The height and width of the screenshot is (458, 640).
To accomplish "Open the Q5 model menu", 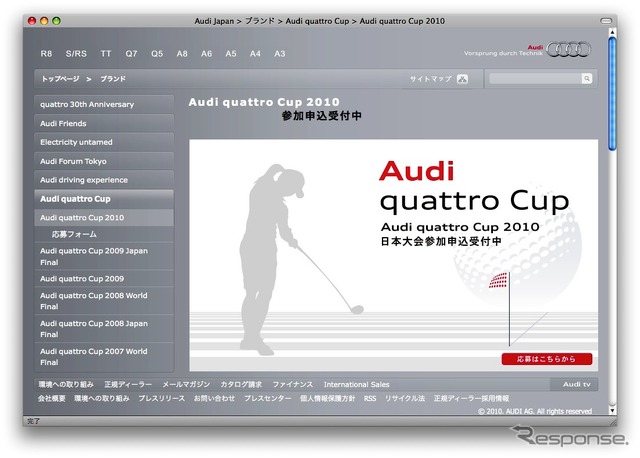I will pos(157,53).
